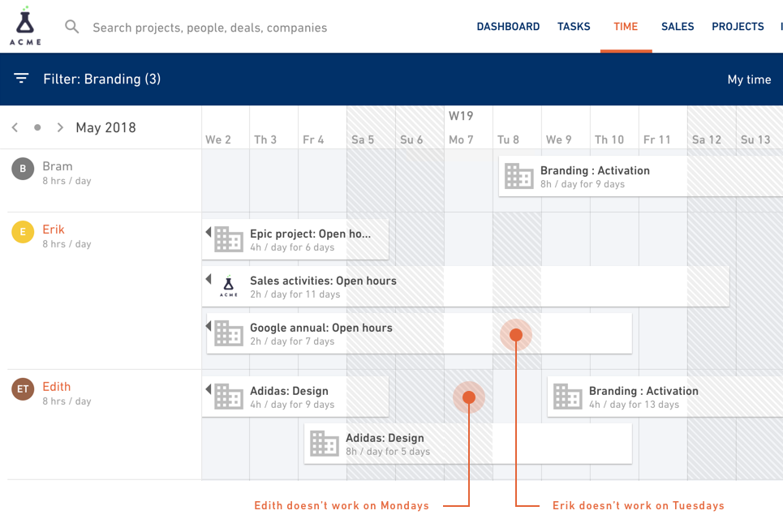This screenshot has height=532, width=783.
Task: Go to previous time period arrow
Action: [15, 127]
